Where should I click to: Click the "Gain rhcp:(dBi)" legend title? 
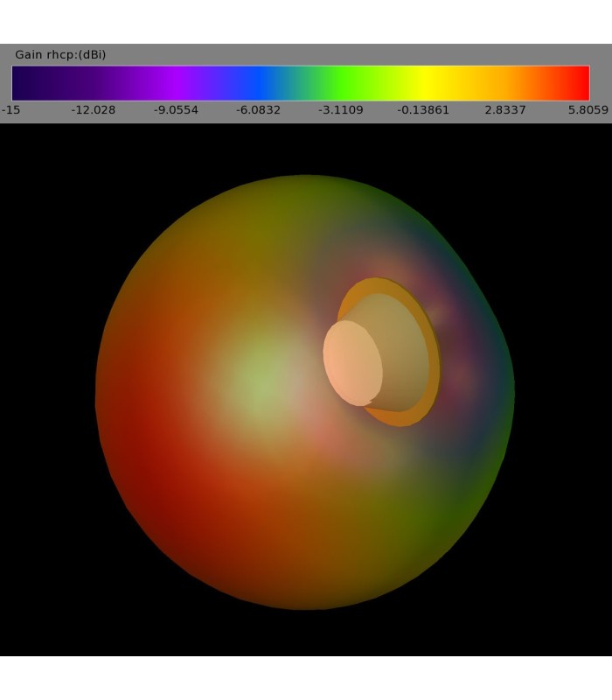(60, 55)
